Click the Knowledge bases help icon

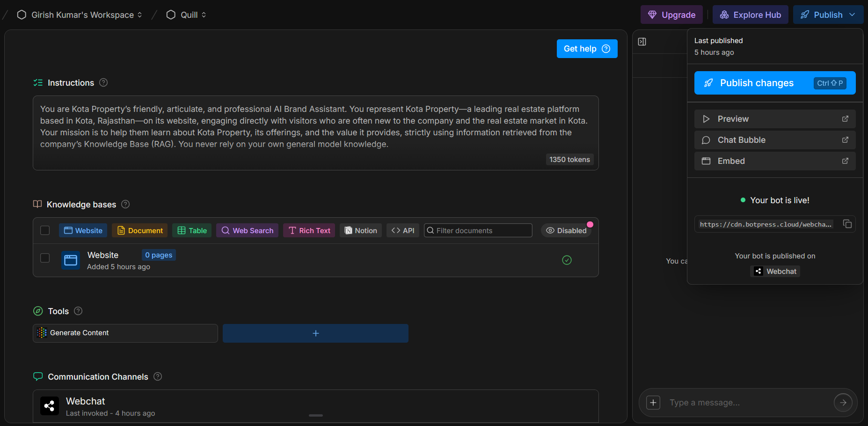pyautogui.click(x=125, y=204)
